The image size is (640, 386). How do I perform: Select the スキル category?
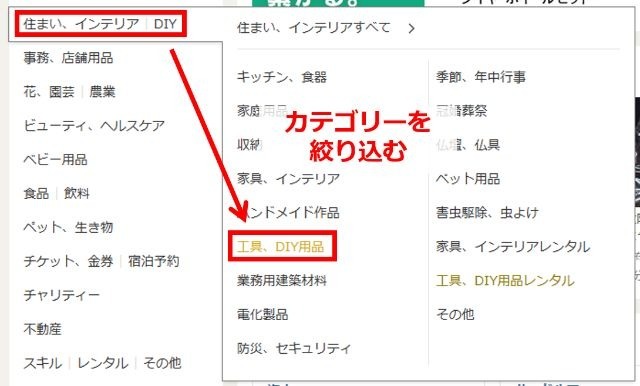point(43,363)
